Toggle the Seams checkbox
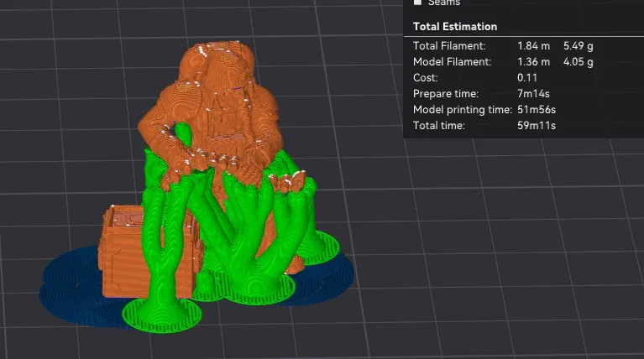The width and height of the screenshot is (644, 359). click(418, 3)
